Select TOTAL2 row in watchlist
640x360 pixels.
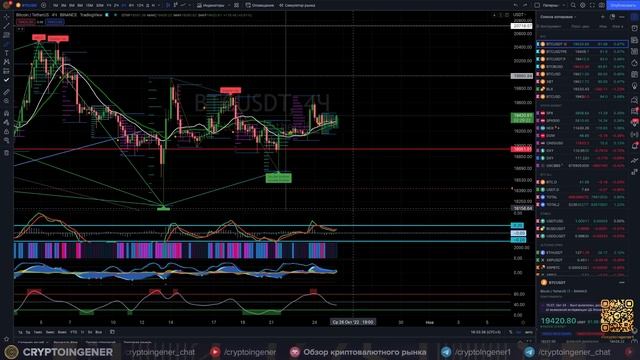582,204
